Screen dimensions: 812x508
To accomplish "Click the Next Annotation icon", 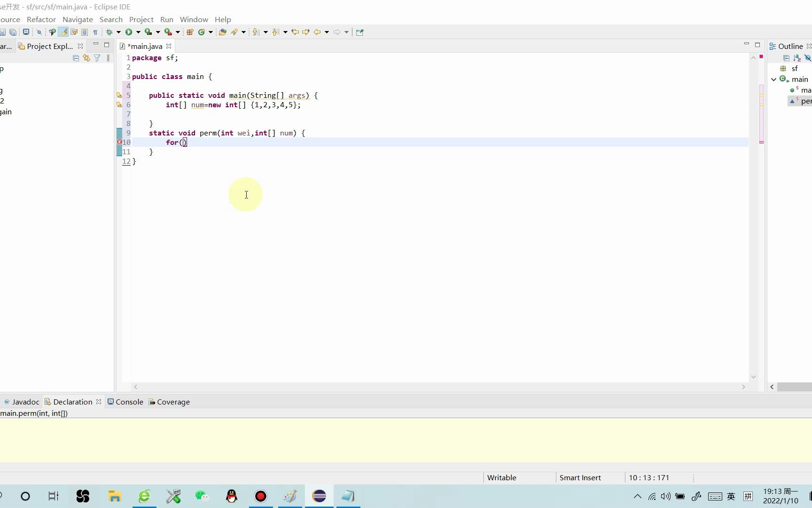I will pyautogui.click(x=256, y=32).
